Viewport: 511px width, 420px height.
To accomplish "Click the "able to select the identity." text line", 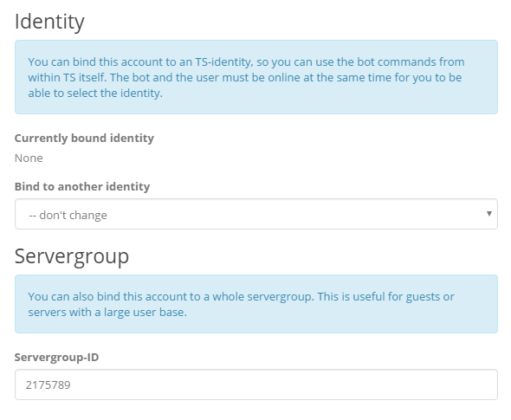I will tap(95, 94).
